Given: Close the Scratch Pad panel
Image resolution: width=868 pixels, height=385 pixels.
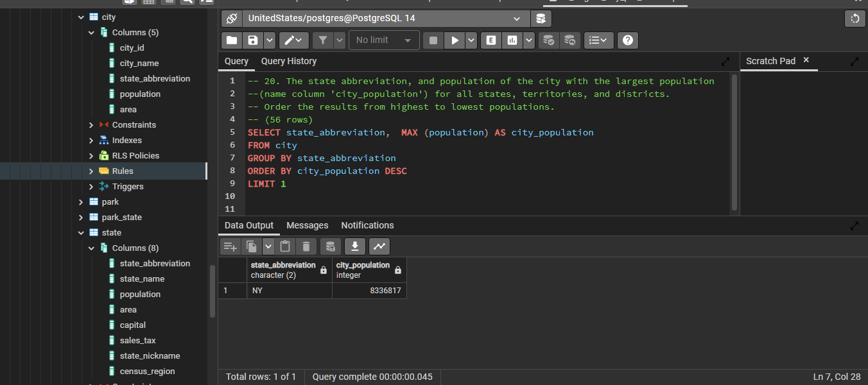Looking at the screenshot, I should [806, 60].
